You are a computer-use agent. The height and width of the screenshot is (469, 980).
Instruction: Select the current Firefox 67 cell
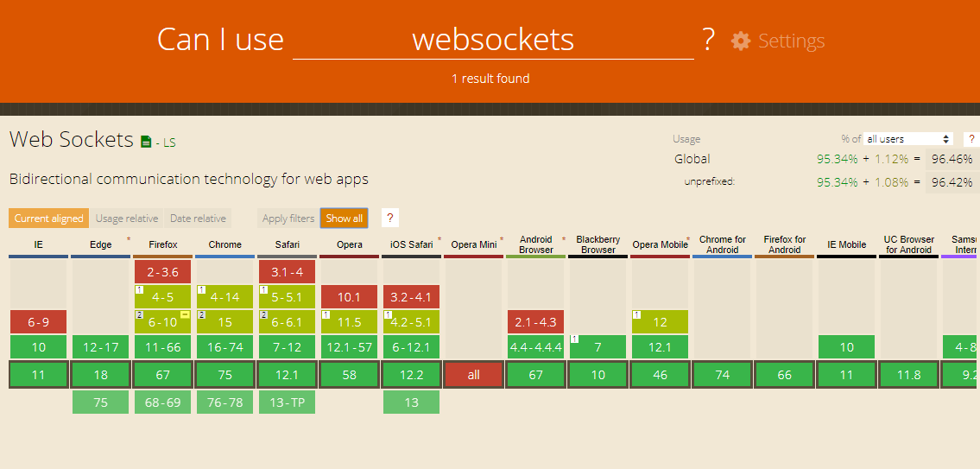(x=162, y=375)
